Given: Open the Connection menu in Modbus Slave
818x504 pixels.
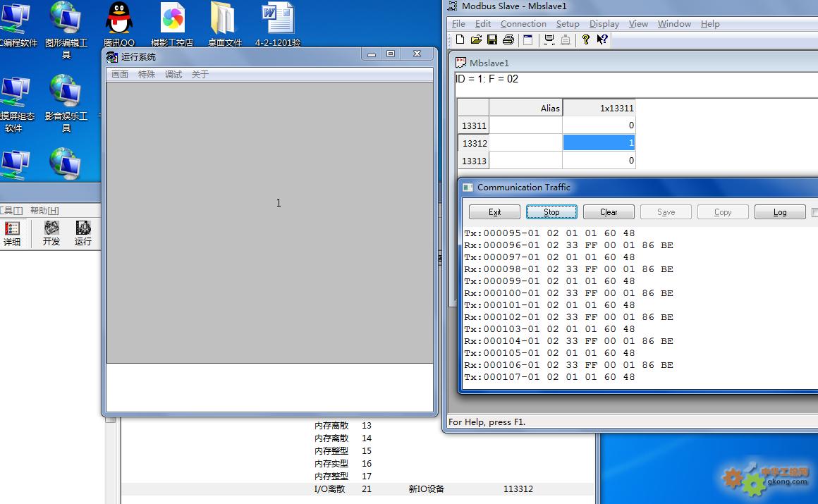Looking at the screenshot, I should 523,24.
